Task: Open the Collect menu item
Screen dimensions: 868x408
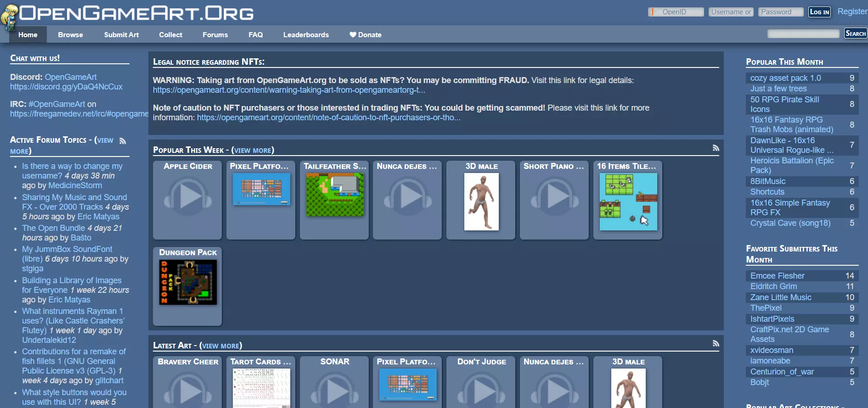Action: [170, 34]
